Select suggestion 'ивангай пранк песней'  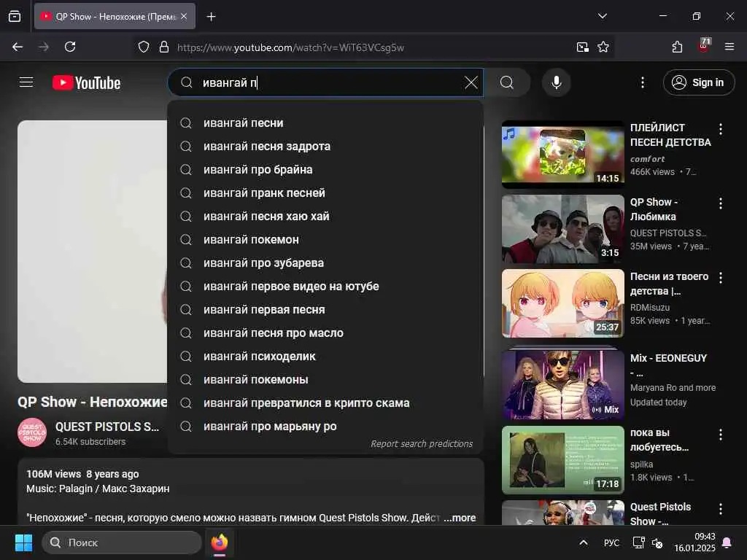tap(325, 192)
